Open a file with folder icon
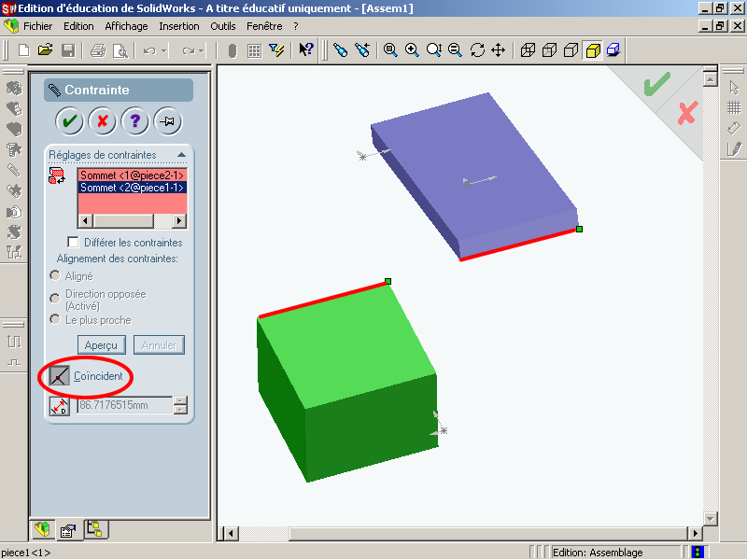The image size is (747, 560). (45, 50)
